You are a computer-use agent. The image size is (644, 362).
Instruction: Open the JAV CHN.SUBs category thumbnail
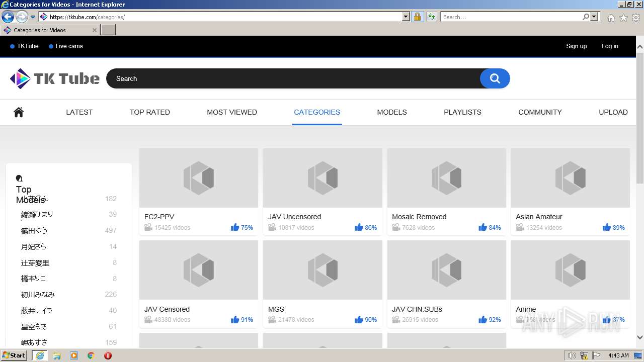click(x=447, y=270)
